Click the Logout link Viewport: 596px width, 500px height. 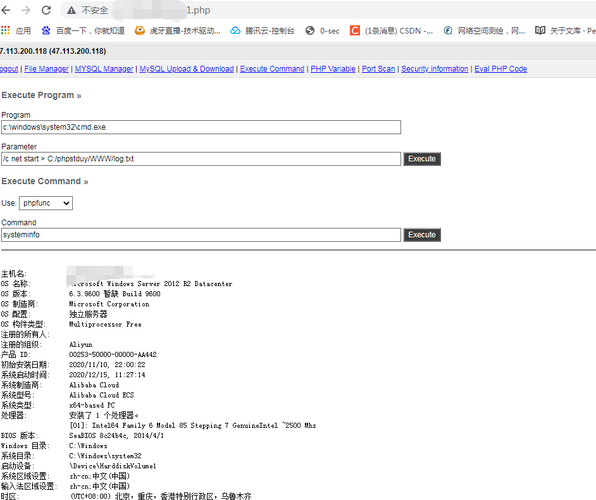pyautogui.click(x=9, y=69)
